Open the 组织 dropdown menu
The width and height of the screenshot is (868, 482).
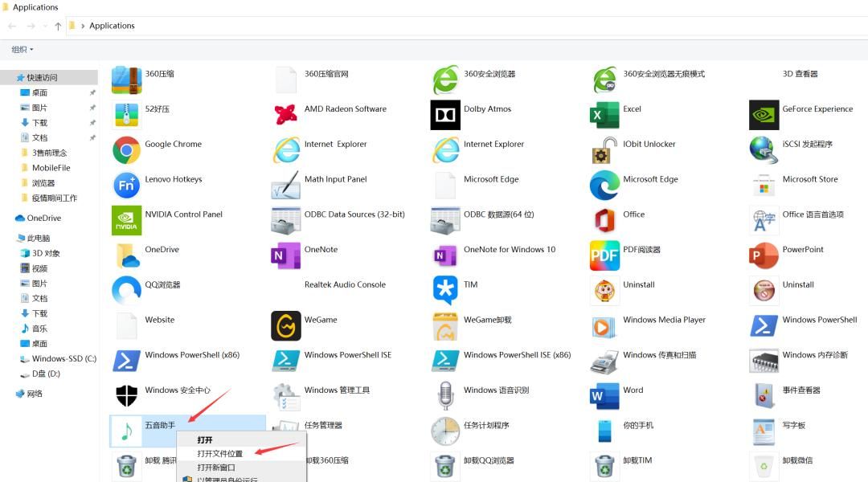23,49
